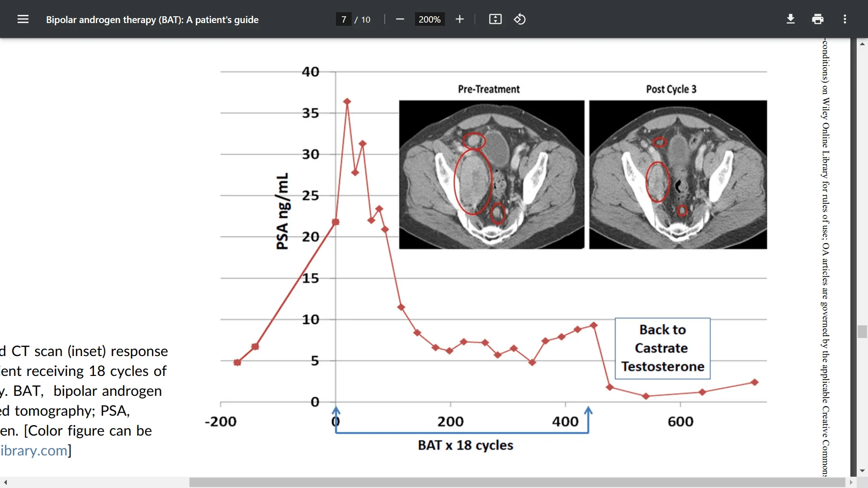Click the x-axis value -200
This screenshot has height=488, width=868.
point(221,422)
